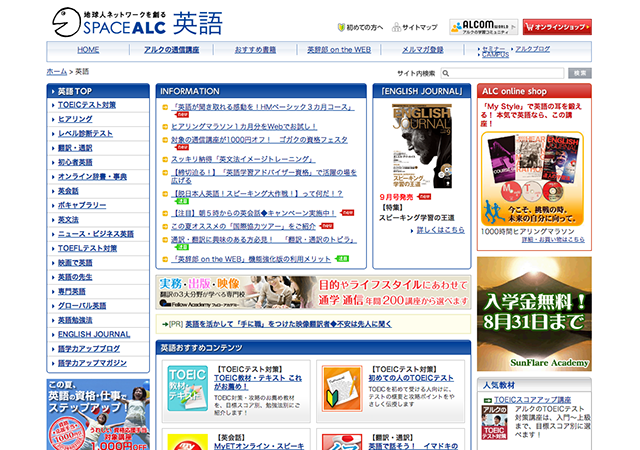Open 翻訳・通訳 in sidebar
This screenshot has height=450, width=640.
coord(75,148)
